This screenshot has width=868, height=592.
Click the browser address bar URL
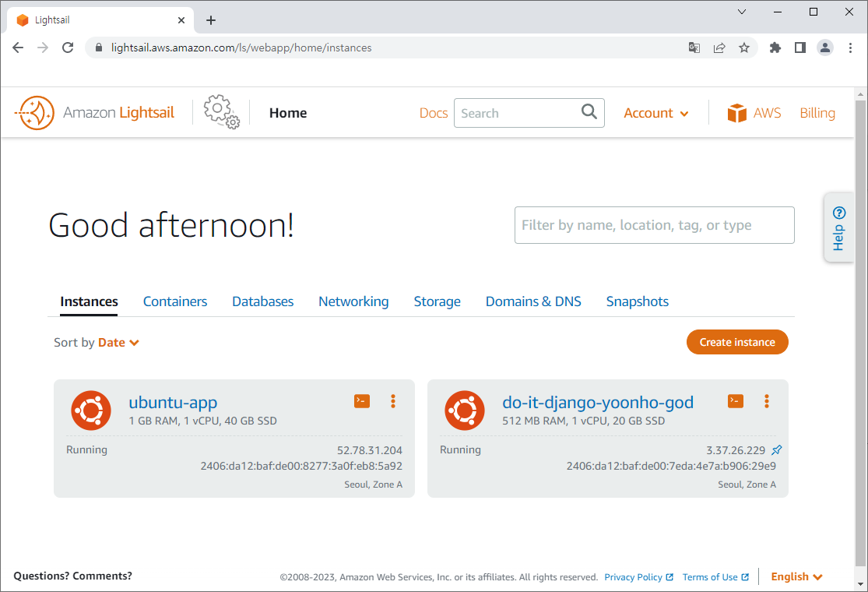(x=241, y=48)
